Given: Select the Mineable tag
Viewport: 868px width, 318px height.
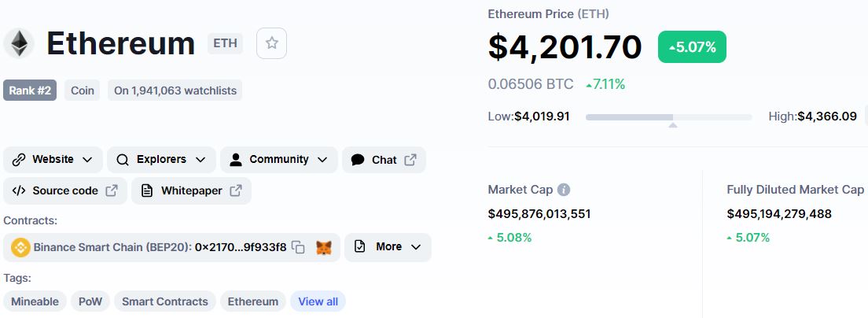Looking at the screenshot, I should (35, 301).
